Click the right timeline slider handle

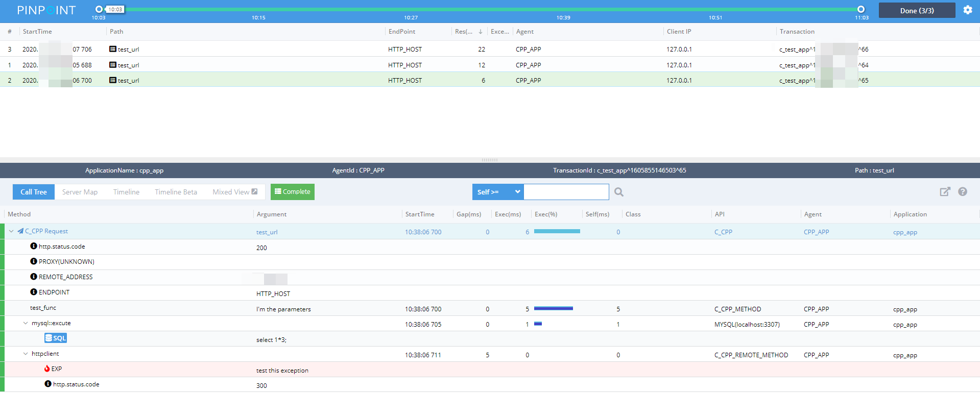click(861, 9)
